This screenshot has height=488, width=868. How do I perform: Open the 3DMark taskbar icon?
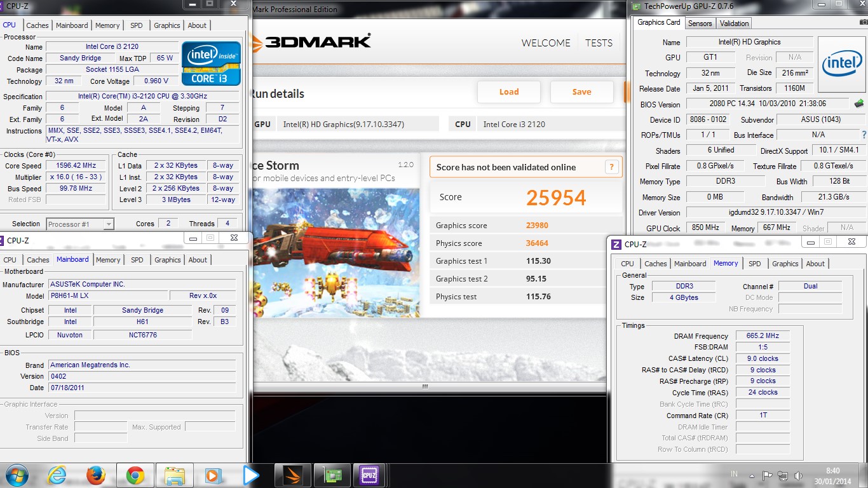[293, 475]
